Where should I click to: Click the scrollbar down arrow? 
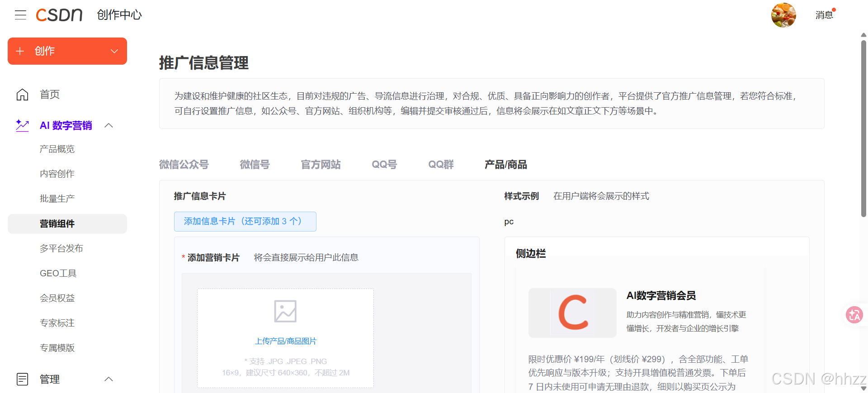863,388
